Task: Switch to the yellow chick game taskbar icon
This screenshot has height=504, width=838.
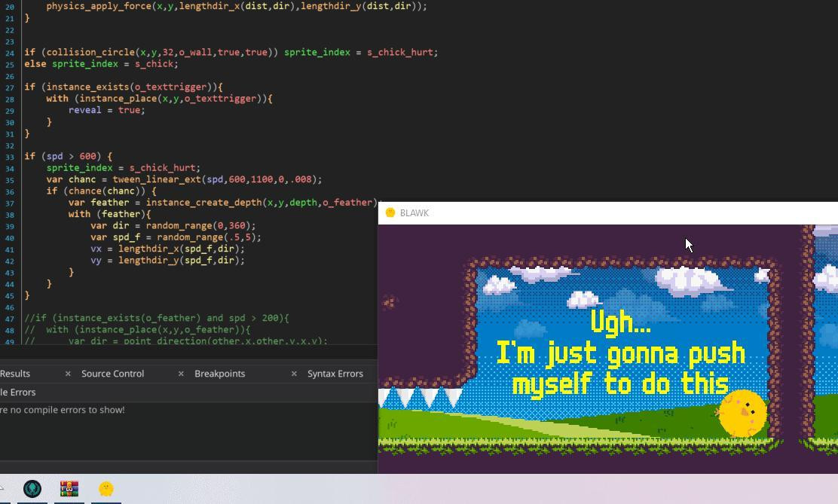Action: click(106, 488)
